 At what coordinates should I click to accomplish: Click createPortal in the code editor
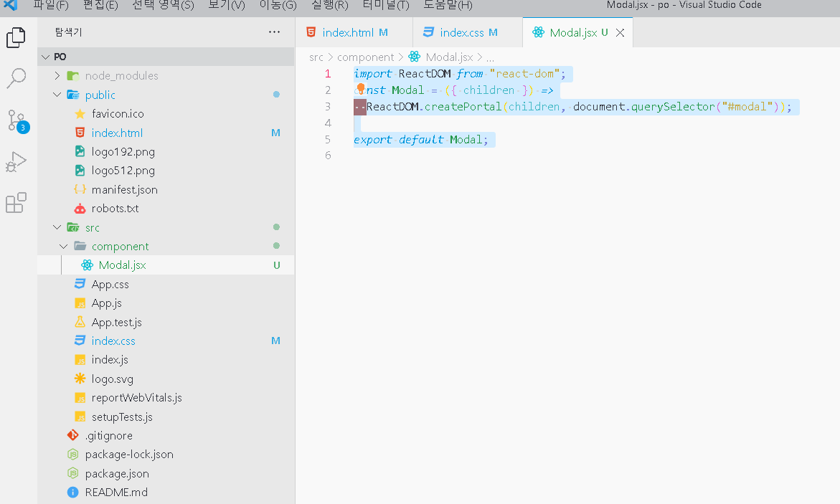463,107
